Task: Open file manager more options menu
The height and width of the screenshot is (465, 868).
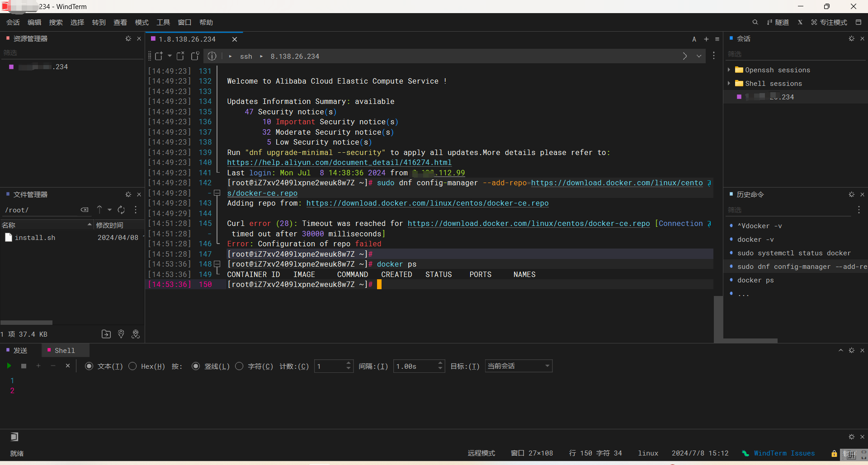Action: [136, 210]
